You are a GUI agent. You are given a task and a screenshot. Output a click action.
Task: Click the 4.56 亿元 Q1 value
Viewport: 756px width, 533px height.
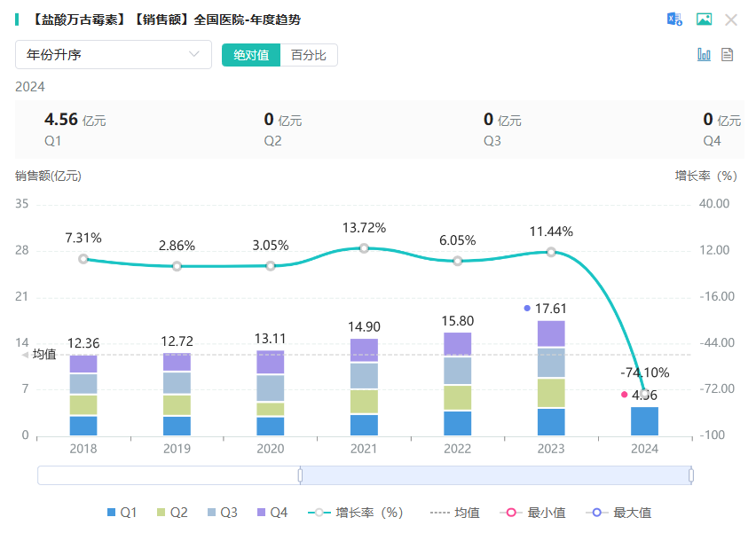(x=75, y=119)
